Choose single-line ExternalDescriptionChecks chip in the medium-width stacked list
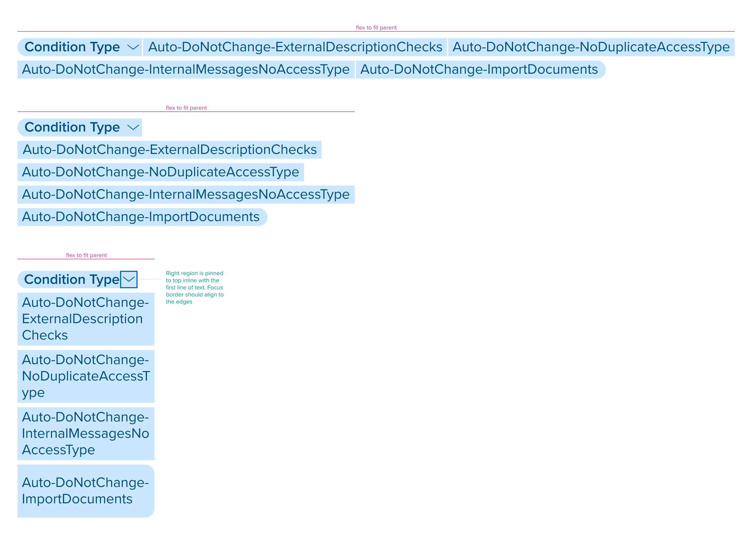The image size is (756, 535). [x=169, y=150]
